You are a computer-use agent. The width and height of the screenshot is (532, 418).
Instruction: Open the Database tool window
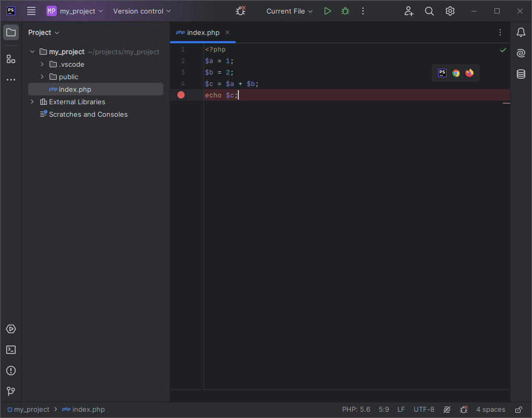(x=521, y=74)
